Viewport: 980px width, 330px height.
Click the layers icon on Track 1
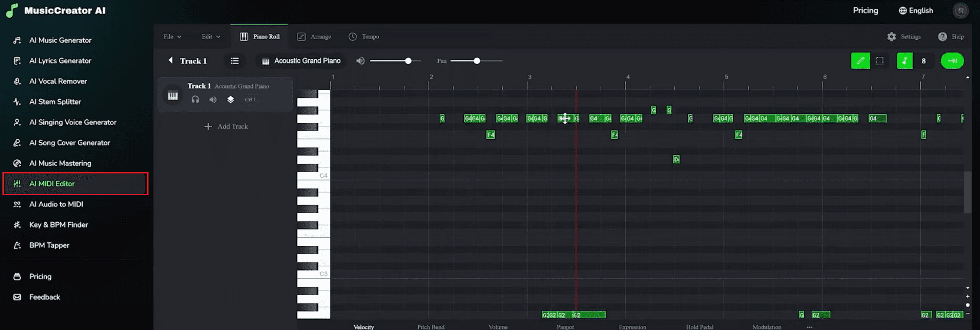pos(230,100)
